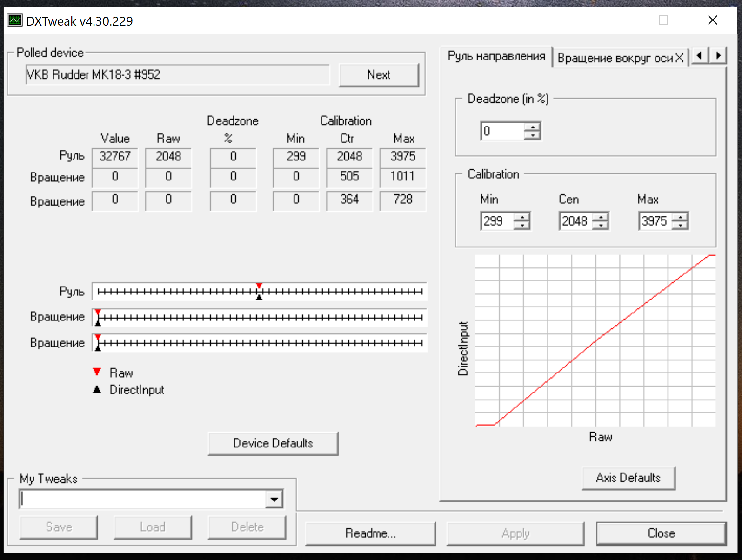Click the polled device name field
742x560 pixels.
(x=178, y=75)
